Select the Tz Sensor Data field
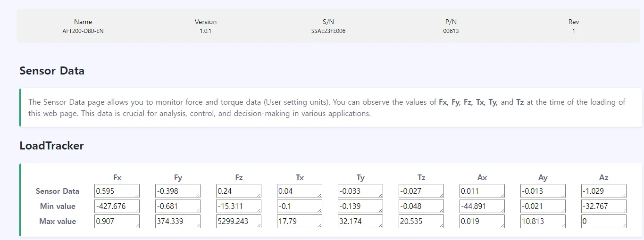Viewport: 644px width, 240px height. [x=421, y=191]
